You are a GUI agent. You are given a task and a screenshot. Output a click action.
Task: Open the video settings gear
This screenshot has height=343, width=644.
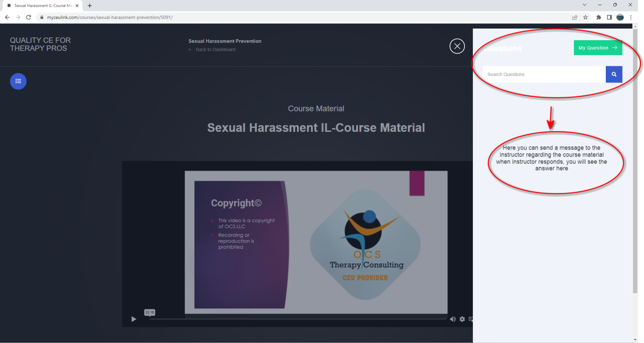pyautogui.click(x=462, y=319)
